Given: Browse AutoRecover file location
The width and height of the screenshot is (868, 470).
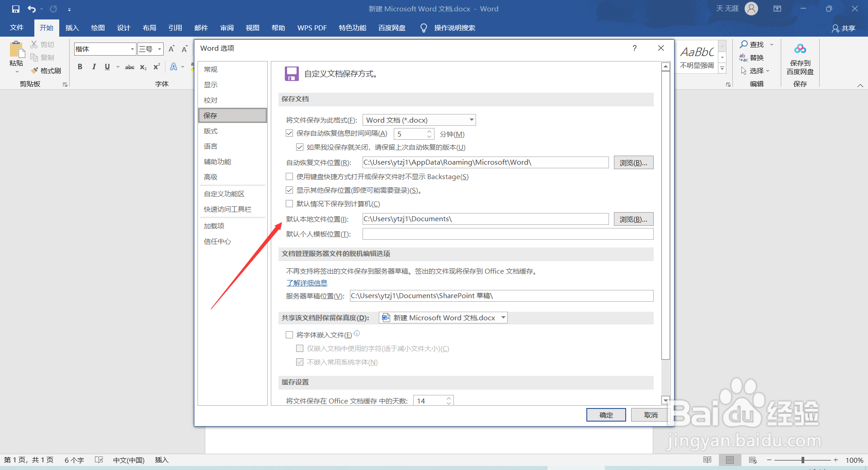Looking at the screenshot, I should pos(633,162).
